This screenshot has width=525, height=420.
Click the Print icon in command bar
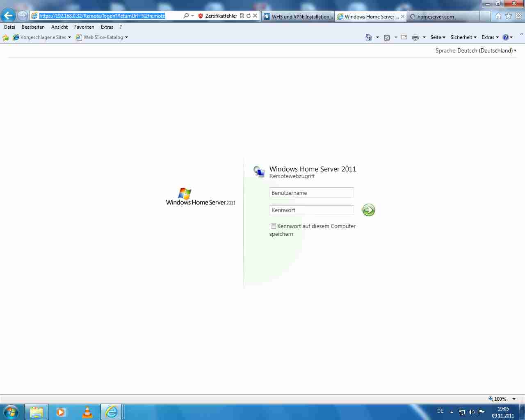click(415, 37)
